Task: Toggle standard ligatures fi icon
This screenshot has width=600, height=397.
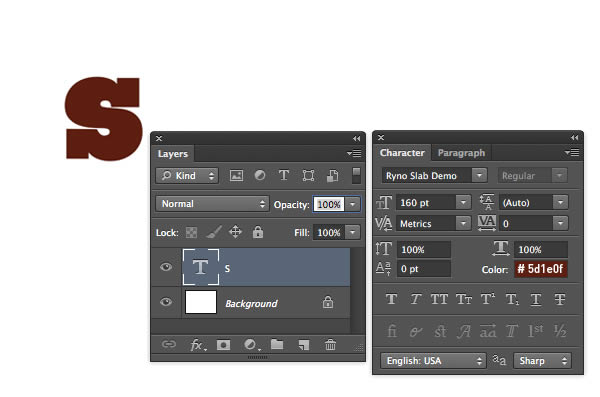Action: tap(392, 330)
